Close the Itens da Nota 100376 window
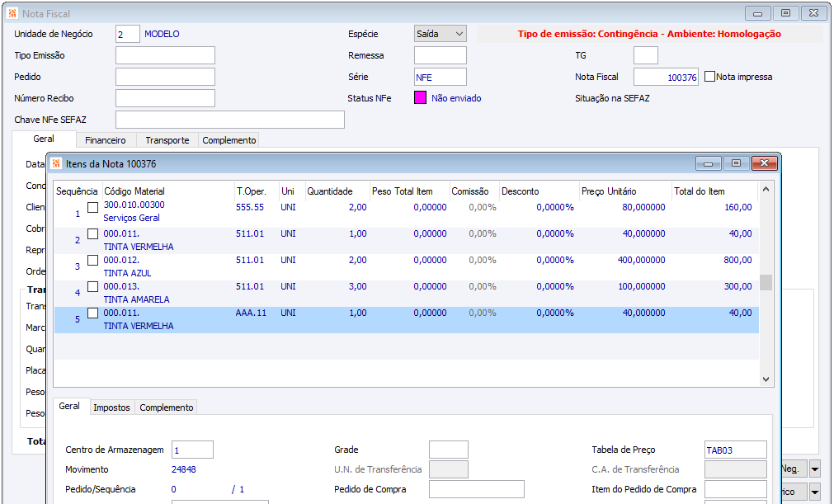Viewport: 834px width, 504px height. tap(765, 163)
